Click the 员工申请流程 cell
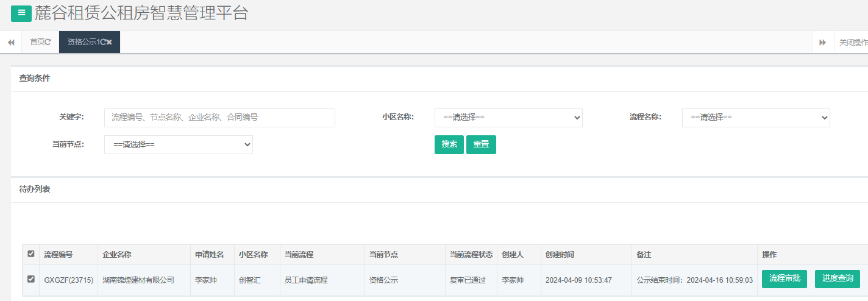The width and height of the screenshot is (868, 301). [306, 280]
